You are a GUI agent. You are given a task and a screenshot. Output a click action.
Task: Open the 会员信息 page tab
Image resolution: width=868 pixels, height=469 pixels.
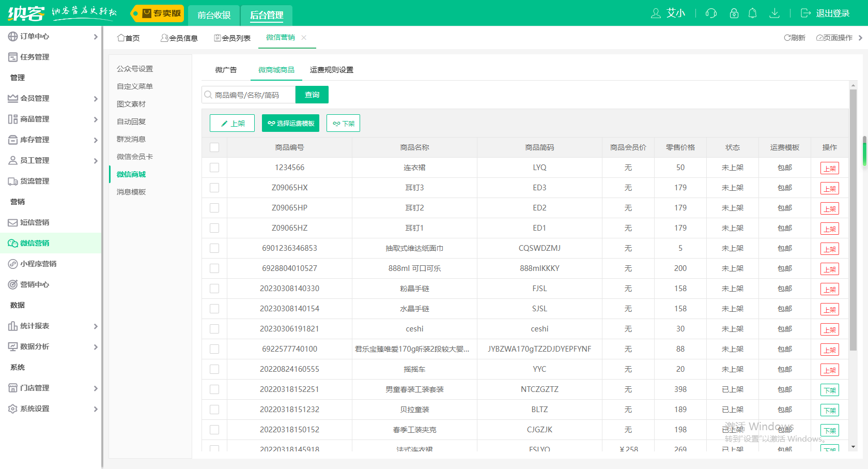[x=179, y=38]
